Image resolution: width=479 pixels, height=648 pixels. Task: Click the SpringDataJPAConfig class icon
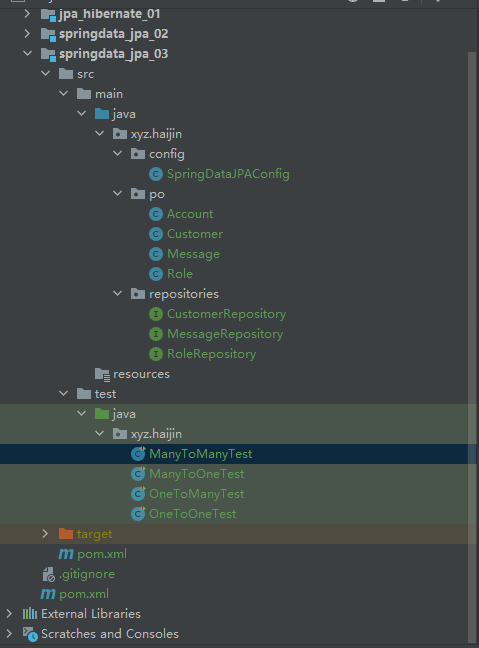click(155, 174)
